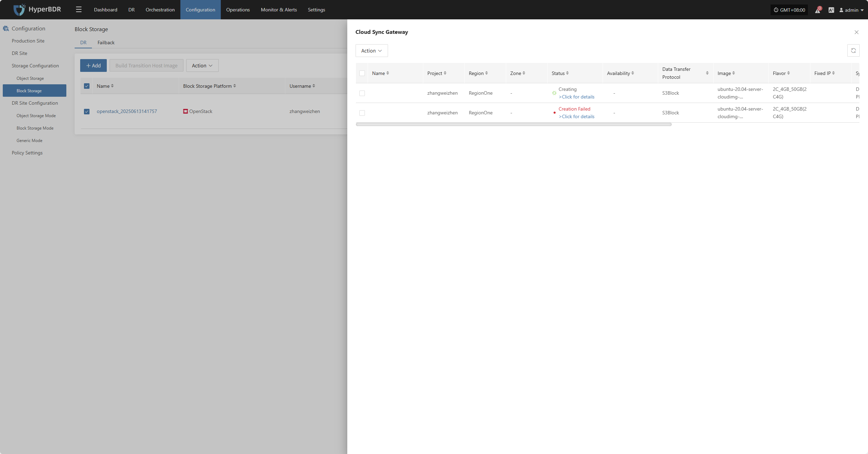The height and width of the screenshot is (454, 868).
Task: Select Object Storage Mode in sidebar
Action: 36,116
